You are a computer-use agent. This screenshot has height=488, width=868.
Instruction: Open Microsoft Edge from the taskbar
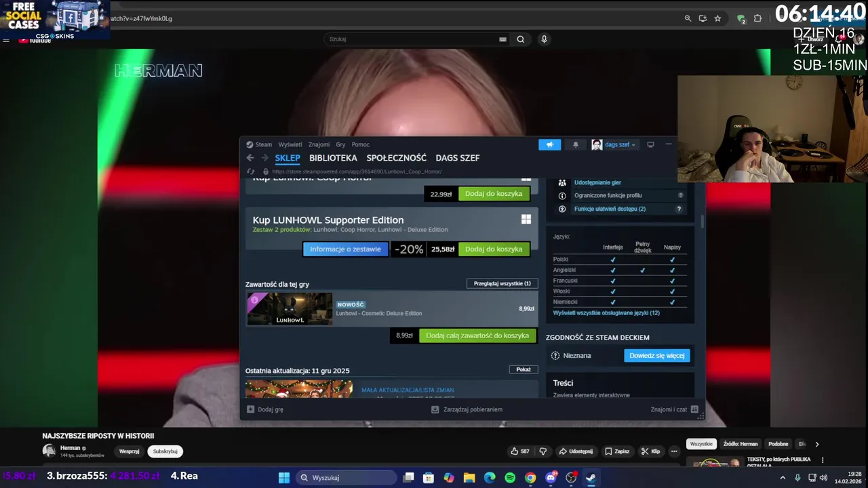click(490, 478)
